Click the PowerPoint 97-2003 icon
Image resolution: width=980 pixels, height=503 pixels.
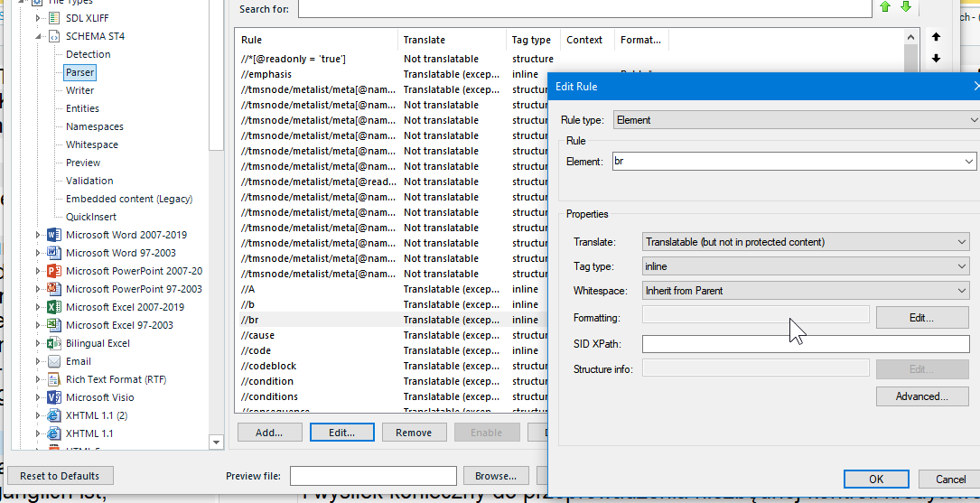coord(54,289)
